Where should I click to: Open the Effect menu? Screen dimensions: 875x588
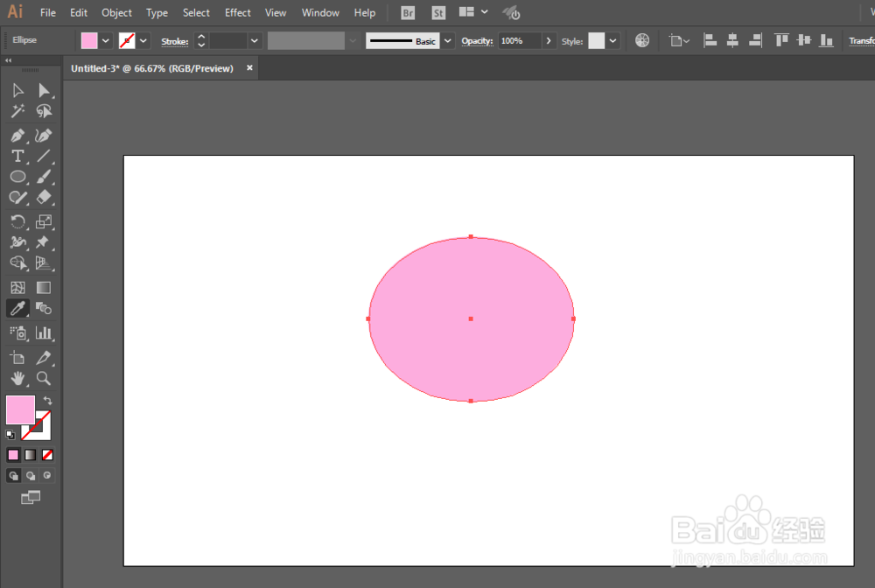pyautogui.click(x=238, y=12)
